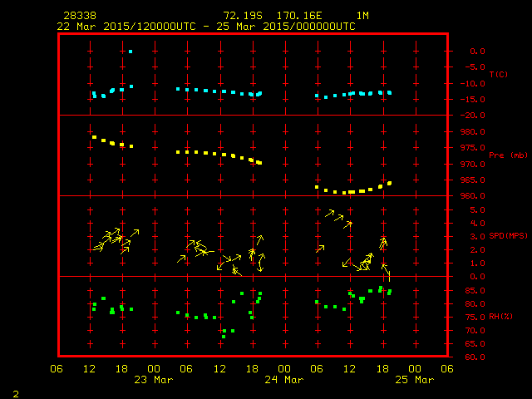
Task: Select the -5.0 temperature axis value
Action: pos(475,66)
